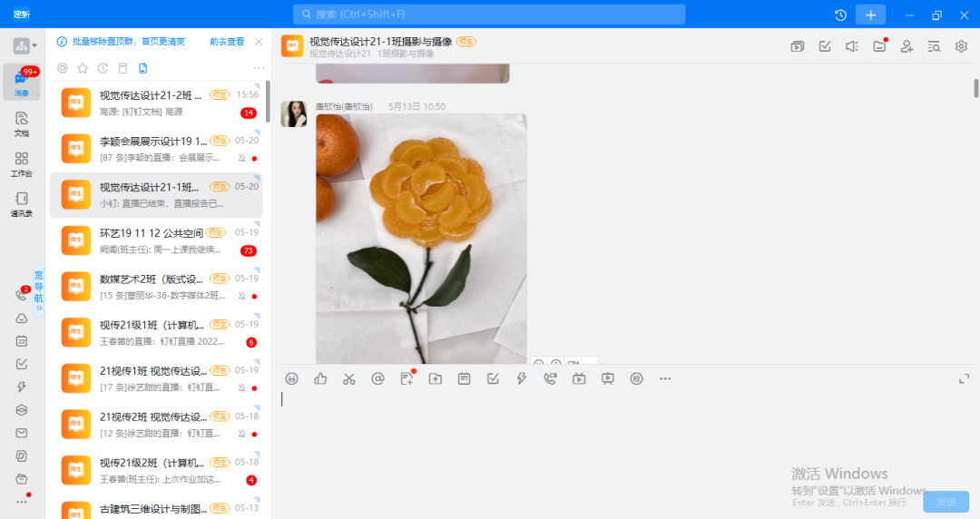Image resolution: width=980 pixels, height=519 pixels.
Task: Start group live stream from chat toolbar
Action: point(579,378)
